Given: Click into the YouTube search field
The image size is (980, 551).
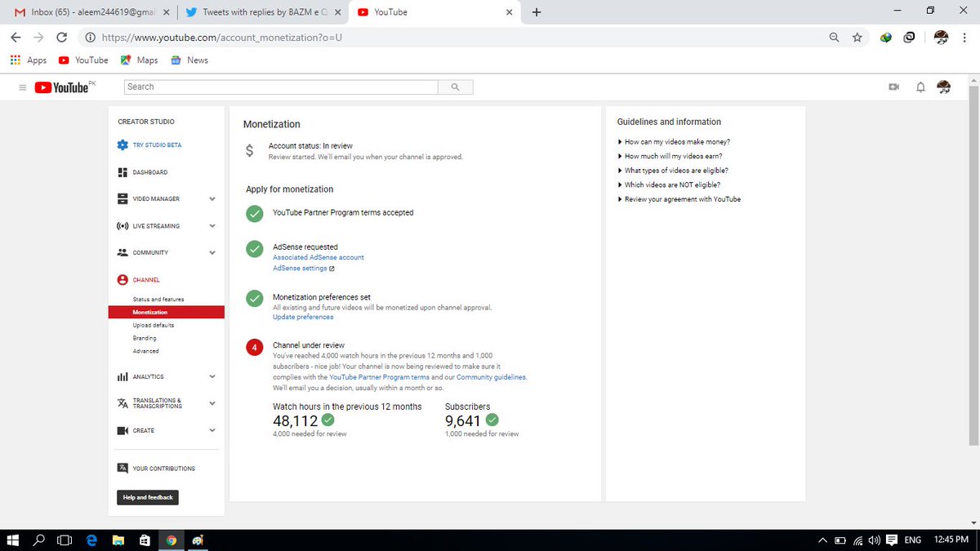Looking at the screenshot, I should point(282,87).
